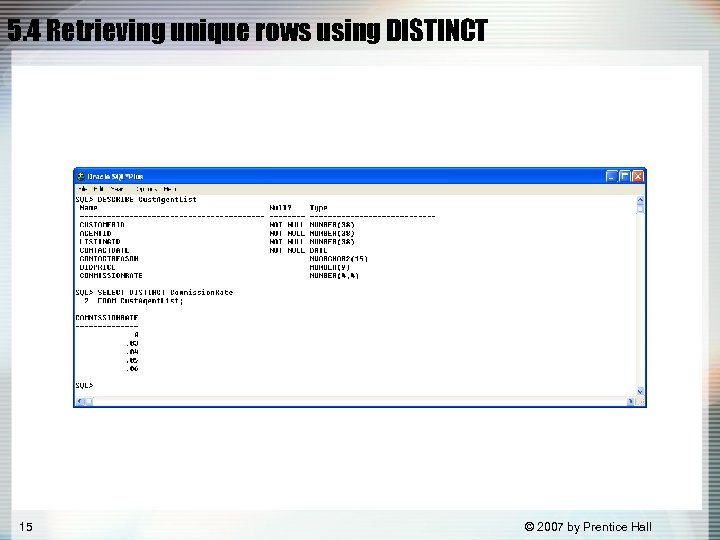
Task: Click the .04 result value
Action: click(x=132, y=352)
